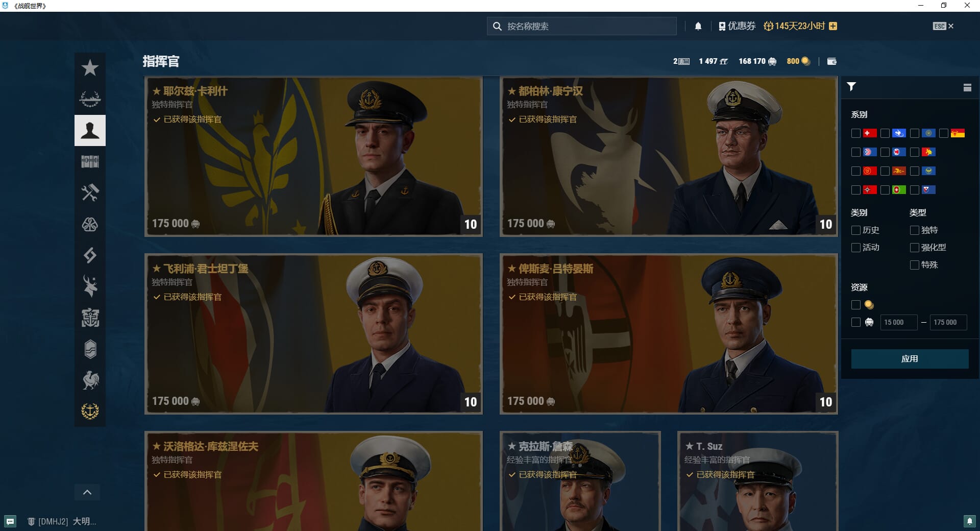Screen dimensions: 980x531
Task: Click the plus button to add premium time
Action: tap(833, 26)
